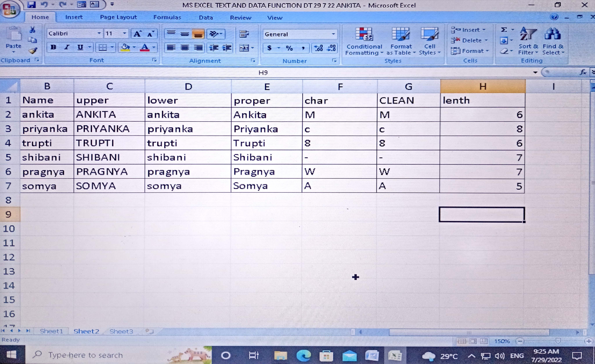
Task: Open the Sheet3 worksheet tab
Action: point(121,331)
